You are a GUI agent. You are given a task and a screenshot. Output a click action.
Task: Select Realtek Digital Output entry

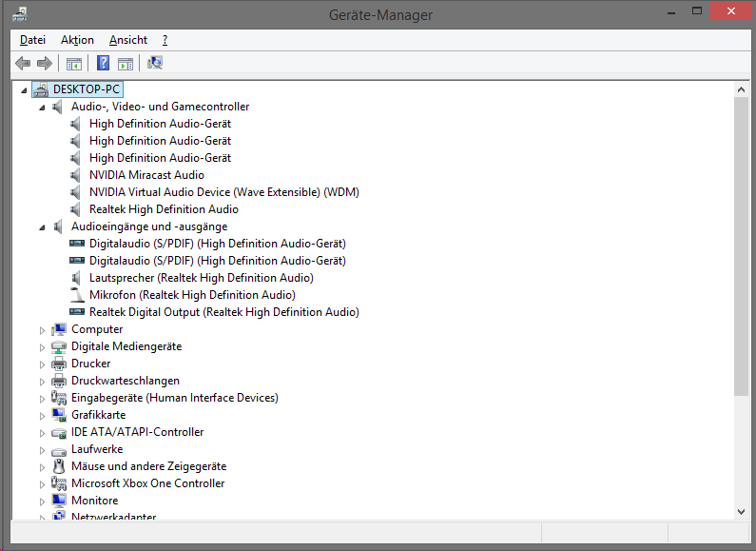click(x=224, y=312)
